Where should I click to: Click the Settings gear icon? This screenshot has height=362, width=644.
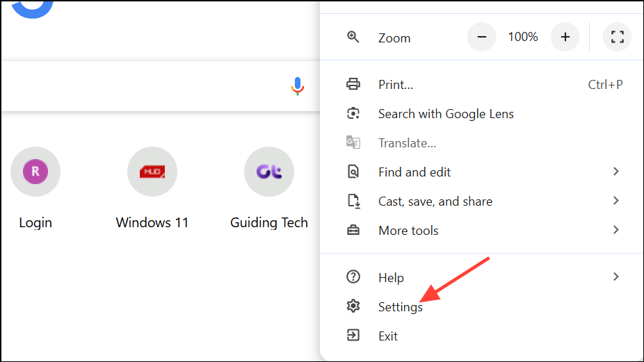click(x=353, y=306)
